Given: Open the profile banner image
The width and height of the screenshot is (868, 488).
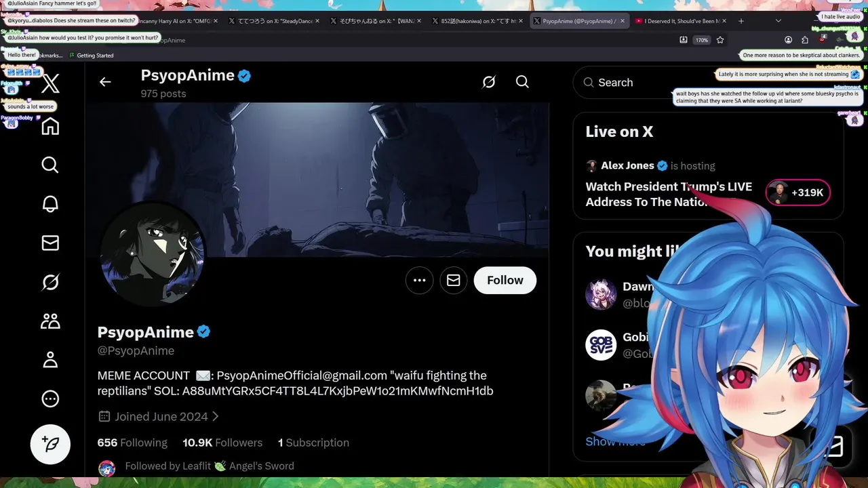Looking at the screenshot, I should tap(317, 180).
